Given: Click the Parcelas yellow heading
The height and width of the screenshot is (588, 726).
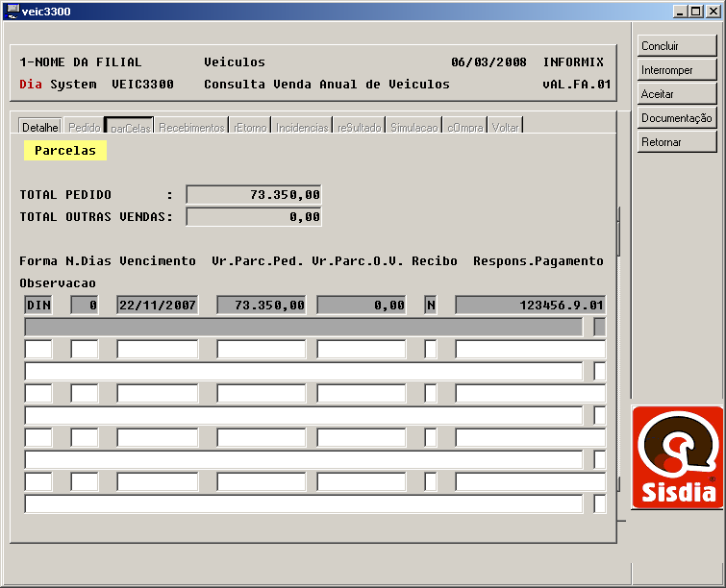Looking at the screenshot, I should (x=65, y=150).
